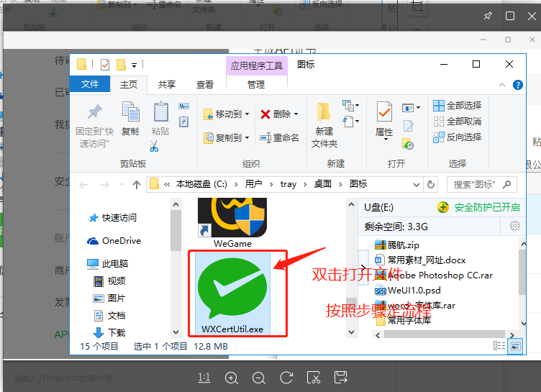Image resolution: width=541 pixels, height=392 pixels.
Task: Click the Pin to Quick access icon
Action: click(x=94, y=111)
